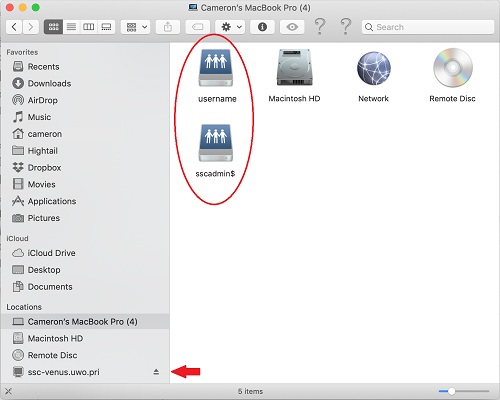
Task: Go forward with the right chevron button
Action: click(31, 27)
